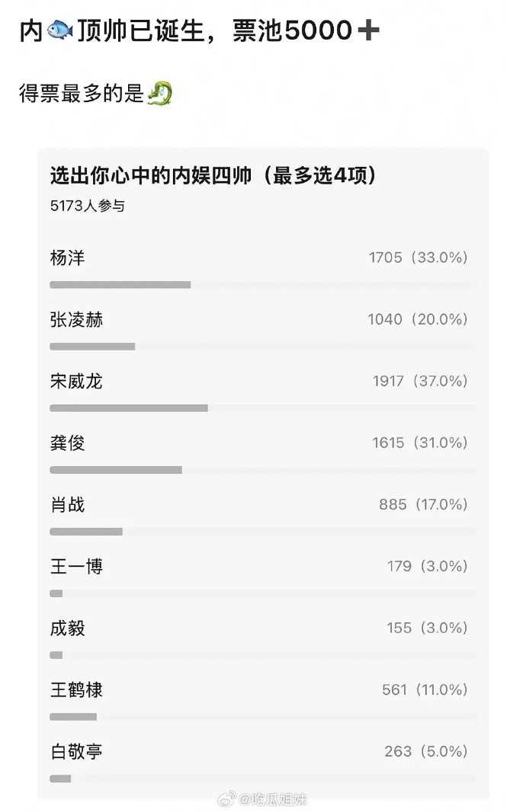Click the fish emoji in the headline

(x=60, y=30)
